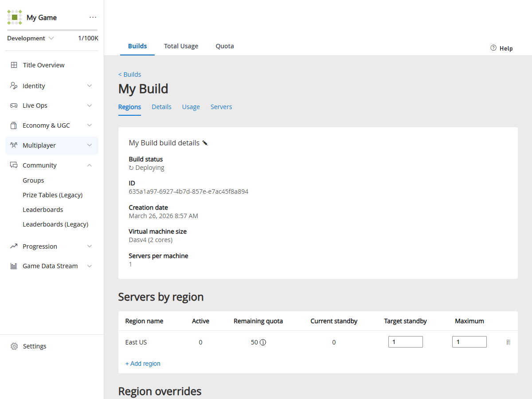The height and width of the screenshot is (399, 532).
Task: Click the Help question mark icon
Action: click(493, 48)
